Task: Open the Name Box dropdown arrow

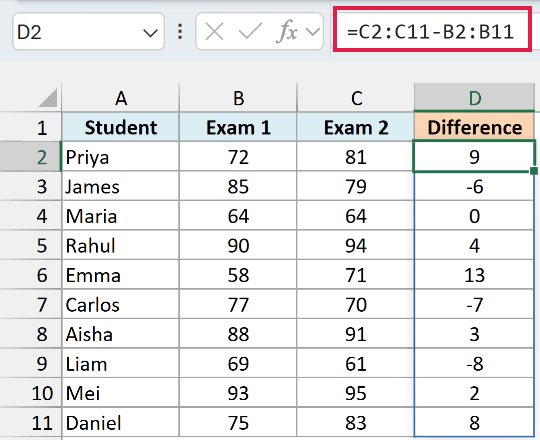Action: click(150, 33)
